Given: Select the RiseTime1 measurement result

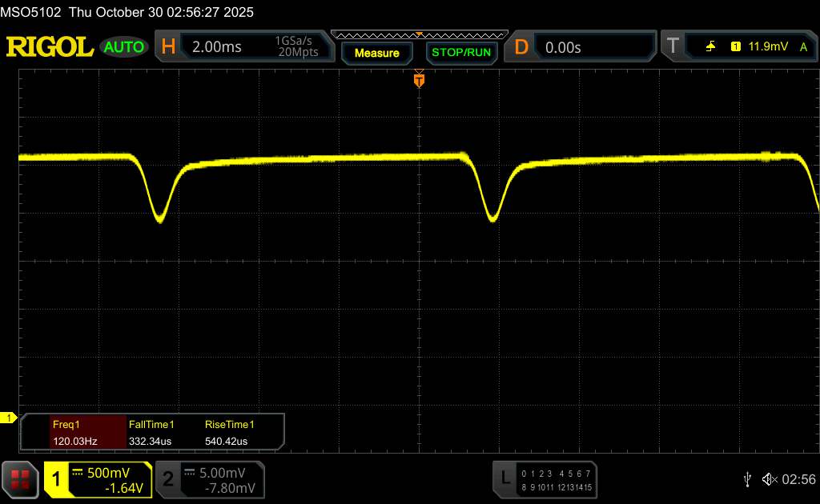Looking at the screenshot, I should (230, 432).
